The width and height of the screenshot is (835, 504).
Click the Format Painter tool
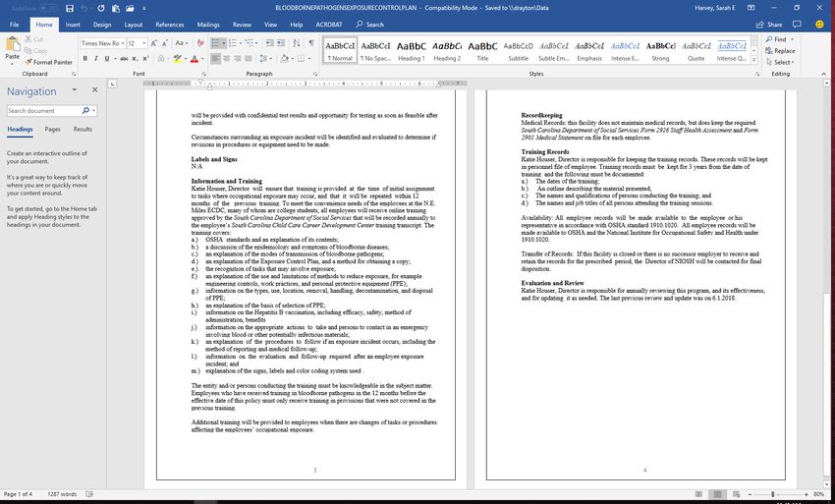point(49,62)
